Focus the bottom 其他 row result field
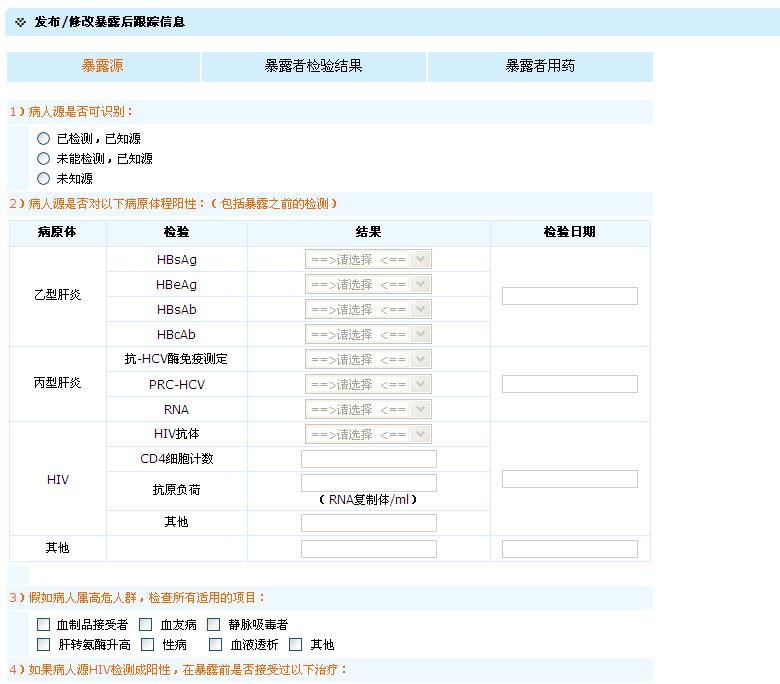 point(369,549)
